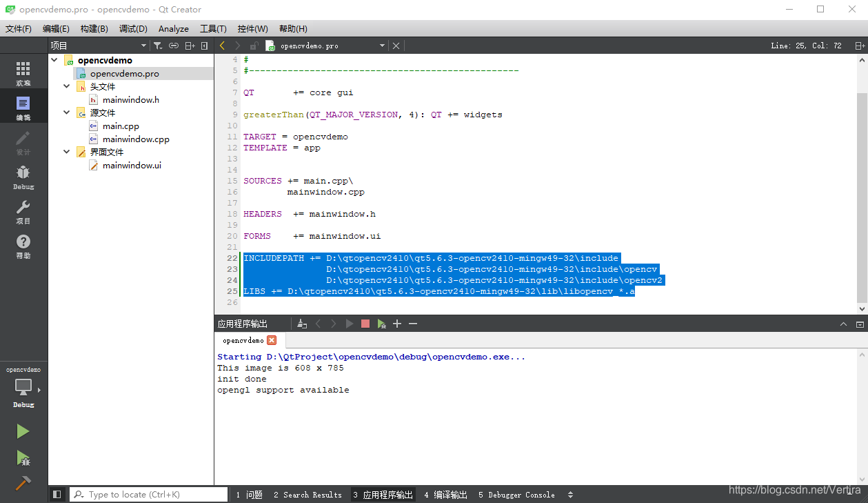This screenshot has width=868, height=503.
Task: Split the projects side panel
Action: click(190, 46)
